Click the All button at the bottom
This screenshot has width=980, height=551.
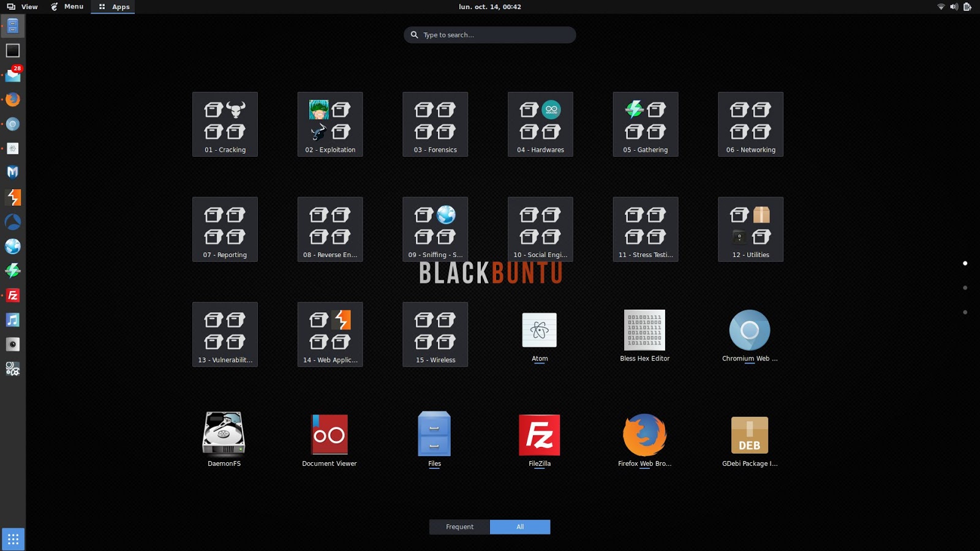click(x=519, y=527)
